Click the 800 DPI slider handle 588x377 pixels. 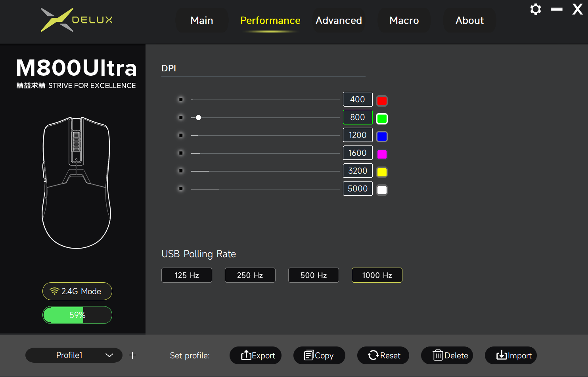click(x=199, y=118)
